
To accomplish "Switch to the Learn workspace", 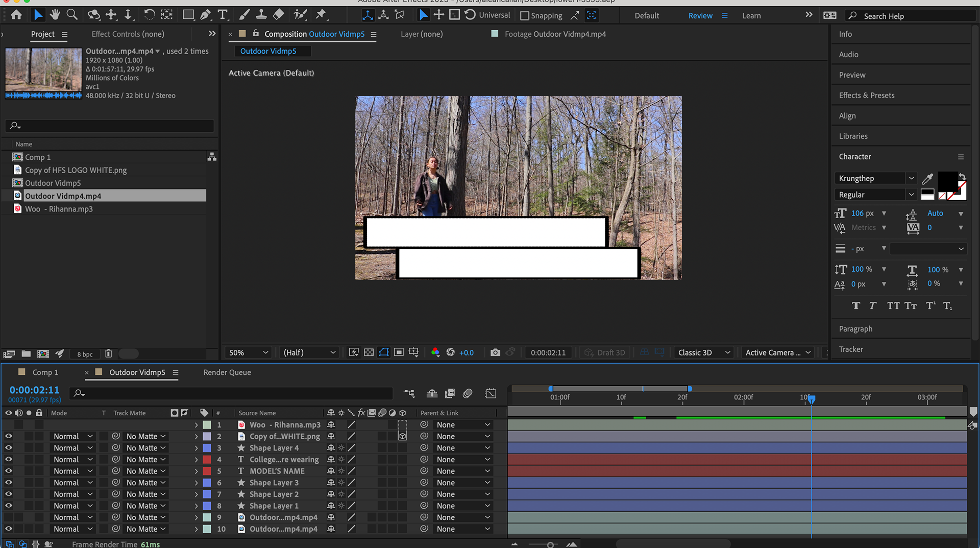I will (751, 16).
